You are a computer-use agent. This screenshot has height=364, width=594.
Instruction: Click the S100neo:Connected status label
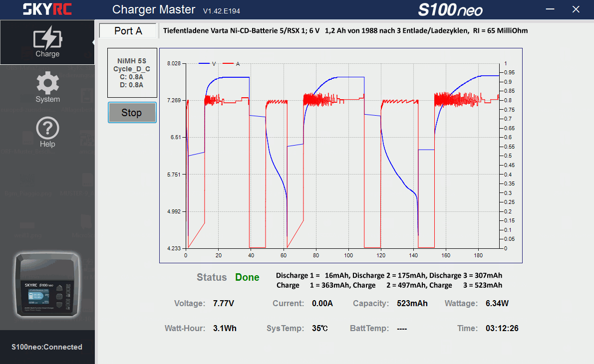[47, 347]
